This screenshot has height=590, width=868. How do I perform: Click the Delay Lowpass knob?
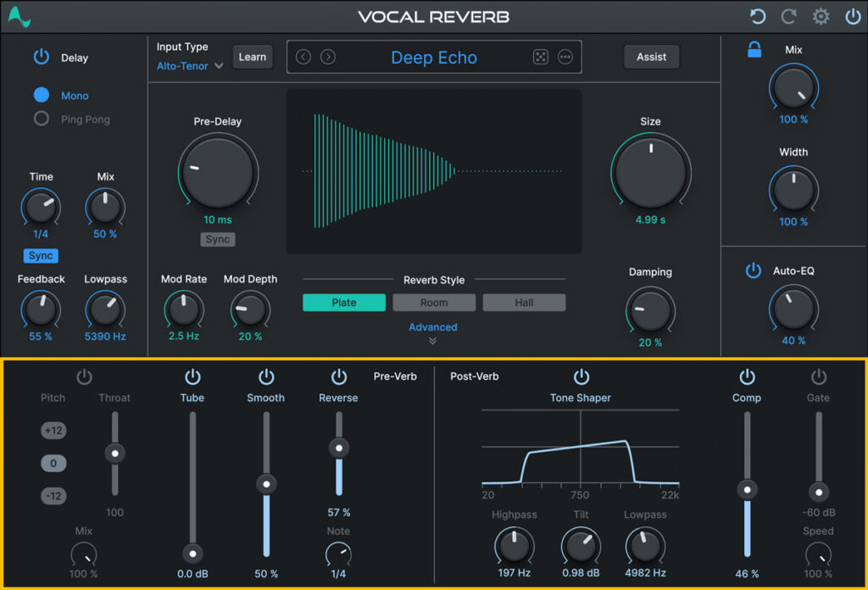[x=105, y=309]
